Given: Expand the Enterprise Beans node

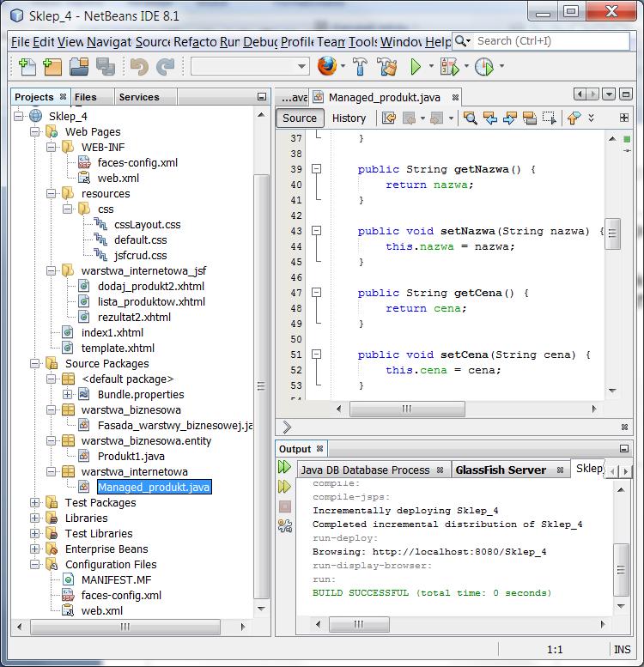Looking at the screenshot, I should click(x=35, y=549).
